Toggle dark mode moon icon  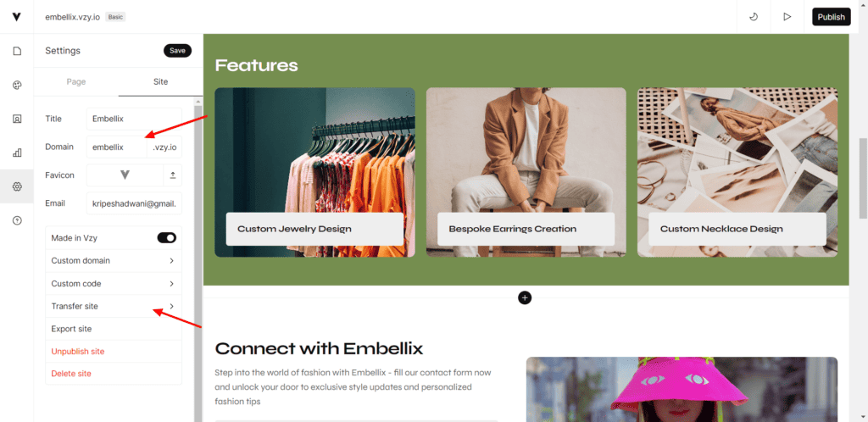754,17
